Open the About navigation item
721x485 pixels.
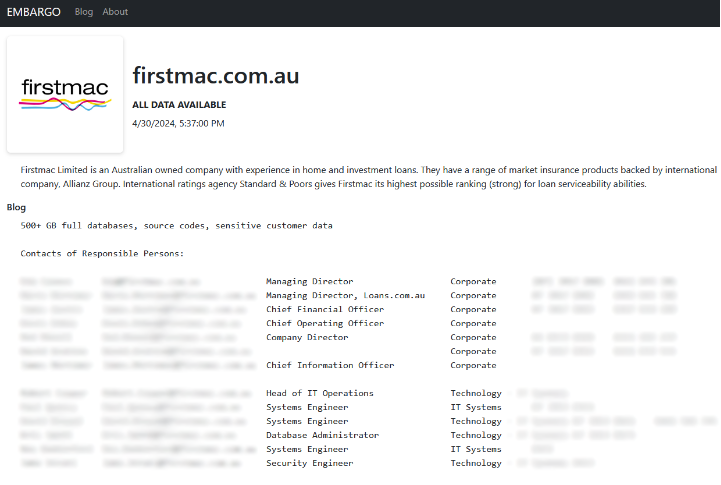(115, 12)
